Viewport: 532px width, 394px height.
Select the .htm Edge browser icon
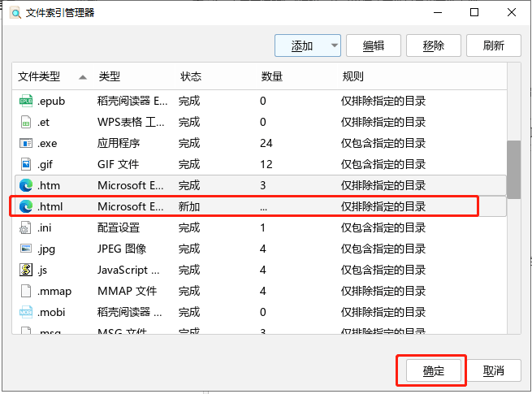[x=26, y=185]
